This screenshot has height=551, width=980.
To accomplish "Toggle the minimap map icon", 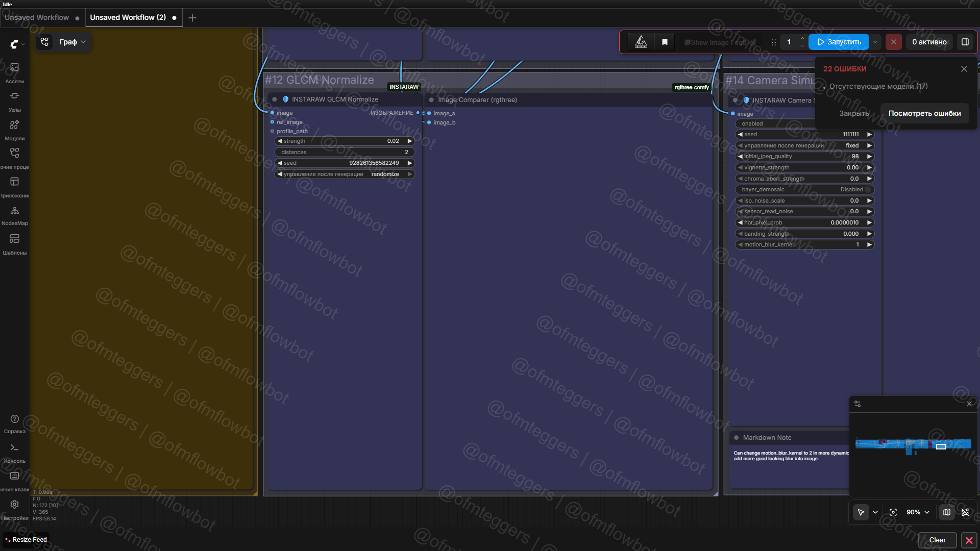I will [947, 512].
